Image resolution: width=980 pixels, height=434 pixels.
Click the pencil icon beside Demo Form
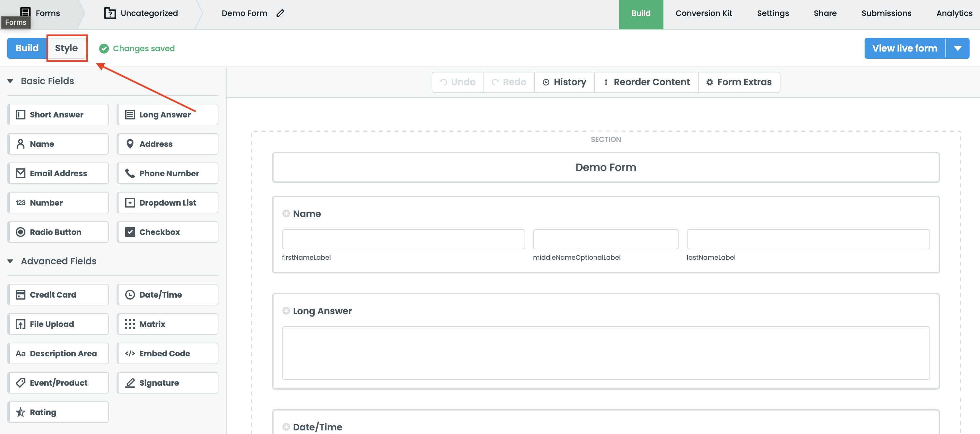[x=280, y=13]
